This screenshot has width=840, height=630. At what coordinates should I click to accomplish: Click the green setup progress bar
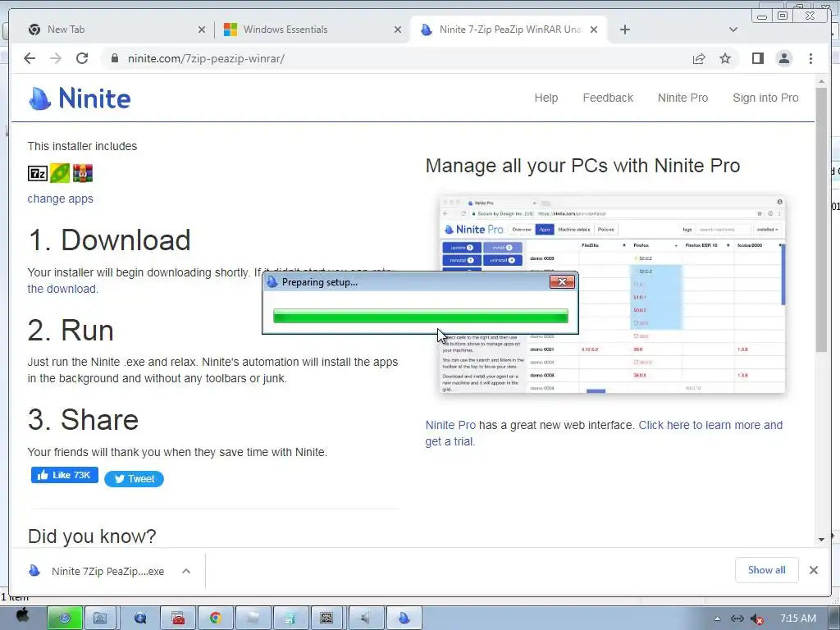click(x=421, y=316)
